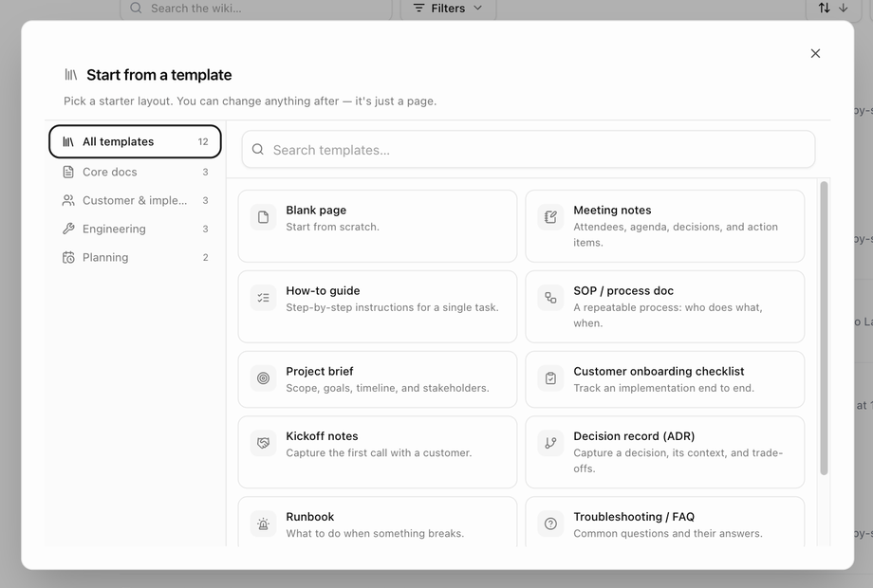The image size is (873, 588).
Task: Click the Project brief target icon
Action: coord(264,378)
